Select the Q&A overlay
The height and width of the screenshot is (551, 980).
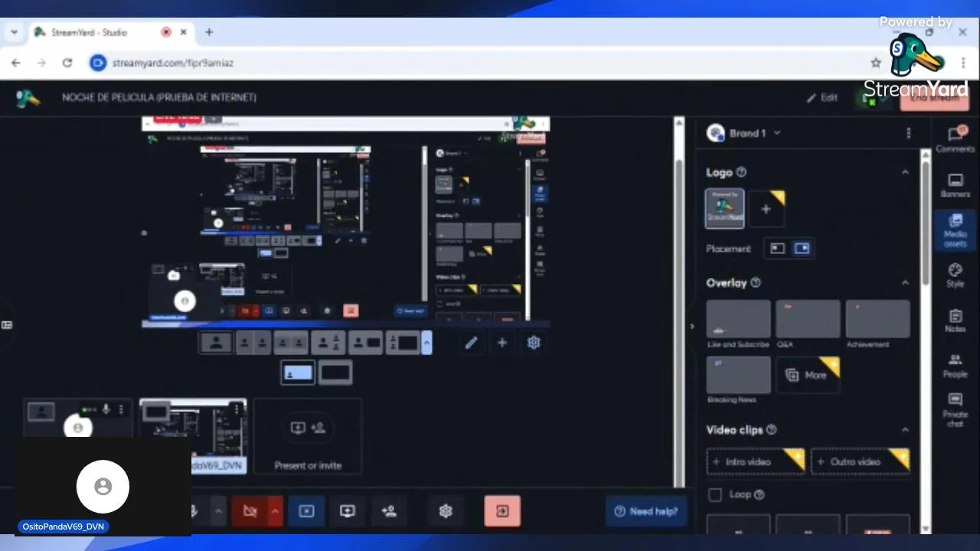point(808,319)
